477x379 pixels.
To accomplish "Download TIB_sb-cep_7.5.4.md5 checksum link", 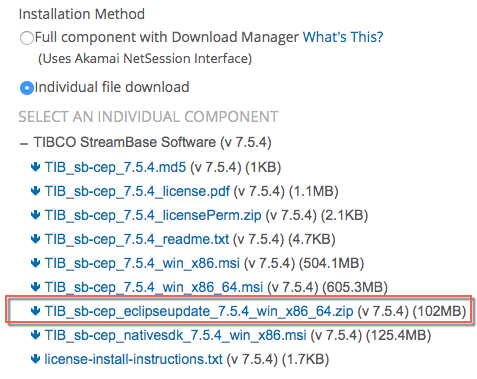I will [115, 167].
